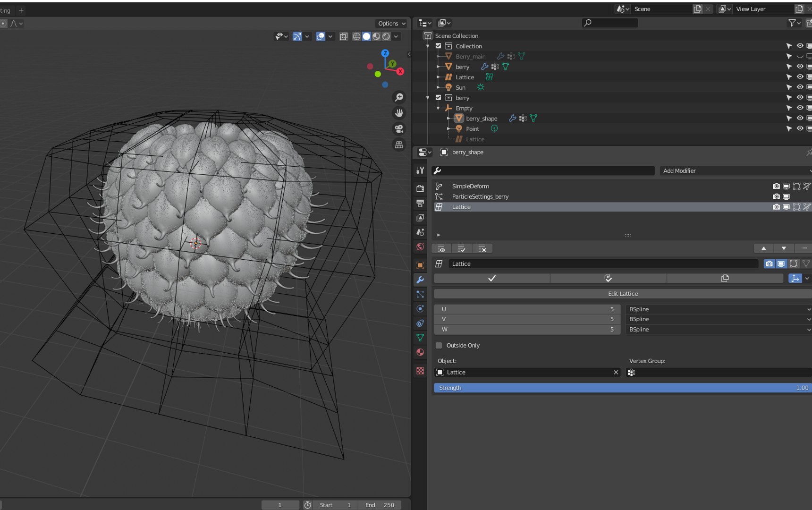The height and width of the screenshot is (510, 812).
Task: Select berry_shape in the outliner
Action: pos(482,119)
